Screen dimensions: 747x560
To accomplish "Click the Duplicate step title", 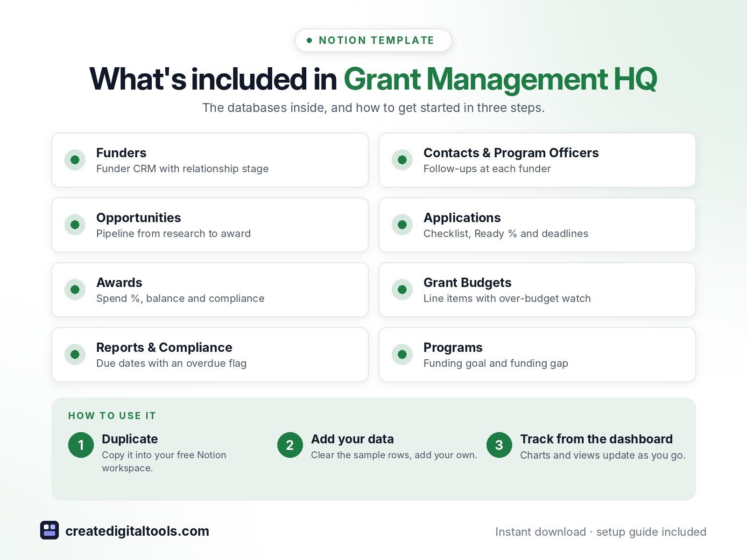I will click(x=130, y=439).
